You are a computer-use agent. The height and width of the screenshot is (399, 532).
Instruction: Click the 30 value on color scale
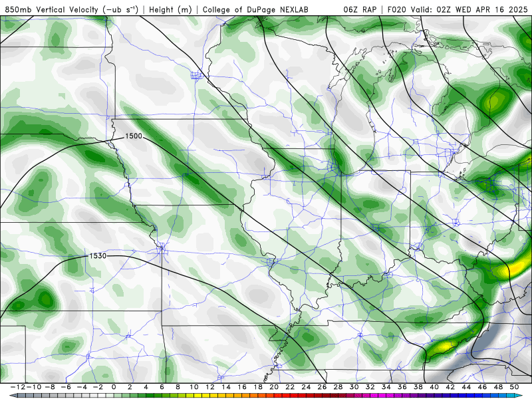pyautogui.click(x=354, y=387)
